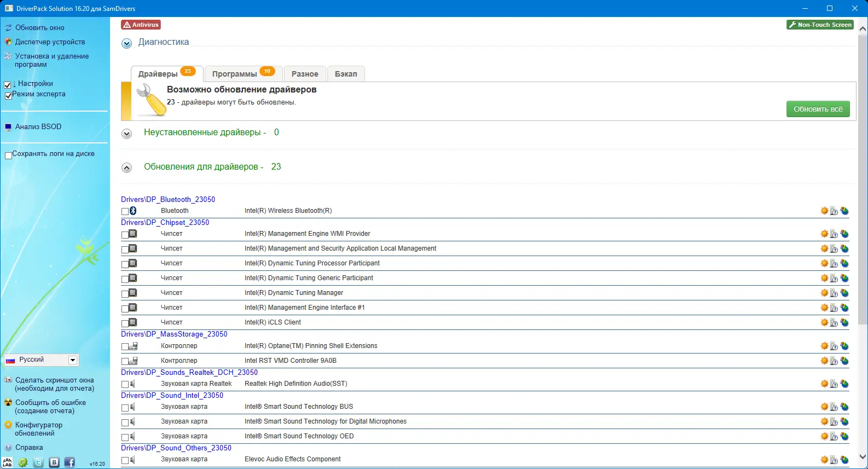Screen dimensions: 868x469
Task: Open the Бэкап tab
Action: coord(346,74)
